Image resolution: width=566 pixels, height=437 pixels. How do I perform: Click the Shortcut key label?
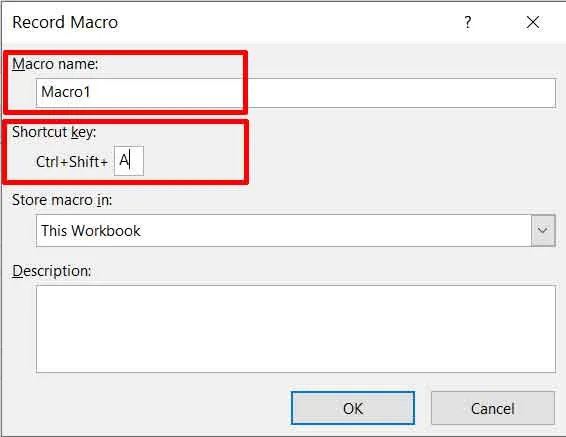pos(54,132)
